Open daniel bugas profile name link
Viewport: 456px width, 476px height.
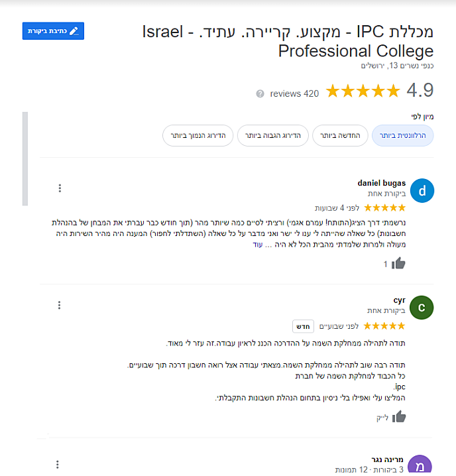tap(381, 183)
